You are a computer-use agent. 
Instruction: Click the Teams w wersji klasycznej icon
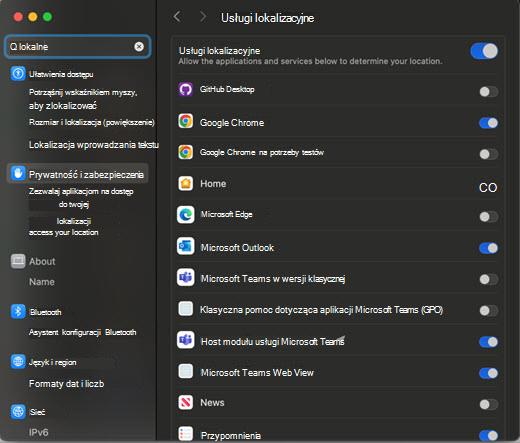coord(186,277)
